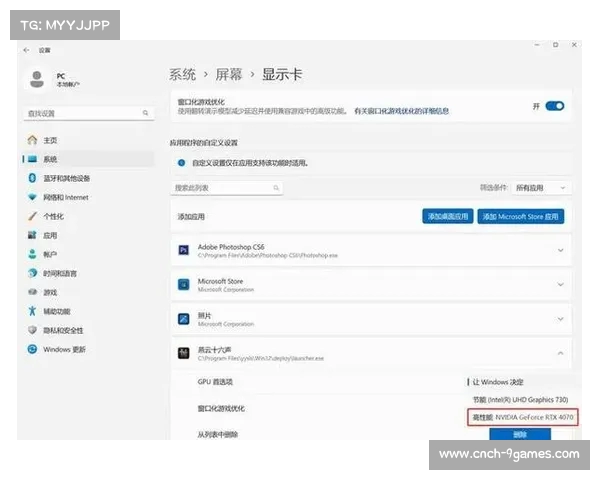The width and height of the screenshot is (600, 480).
Task: Click the 窗口化游戏优化 label under 燕云十六声
Action: pos(221,408)
